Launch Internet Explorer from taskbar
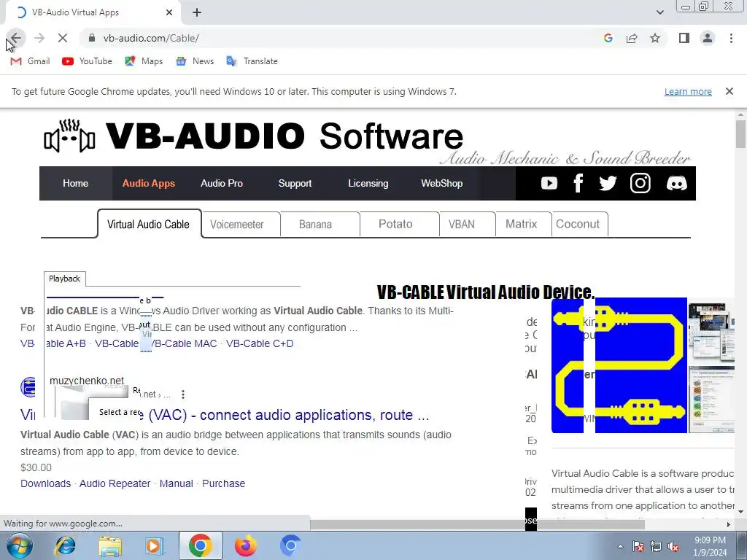The height and width of the screenshot is (560, 747). click(x=64, y=545)
